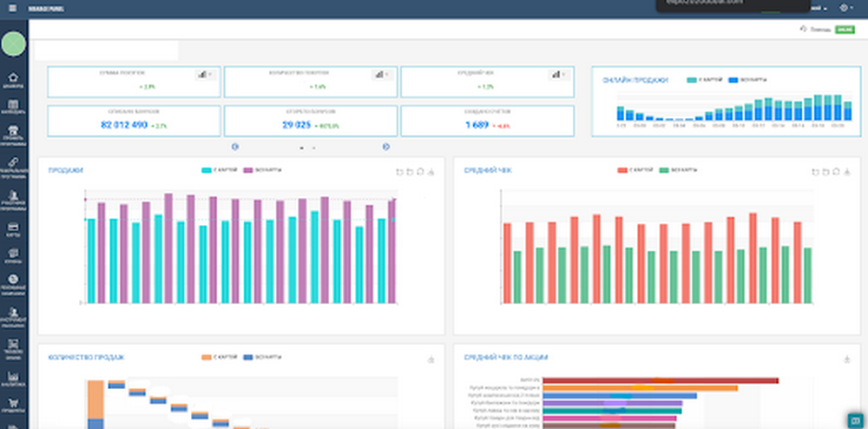868x429 pixels.
Task: Refresh the Продажи chart
Action: (x=418, y=171)
